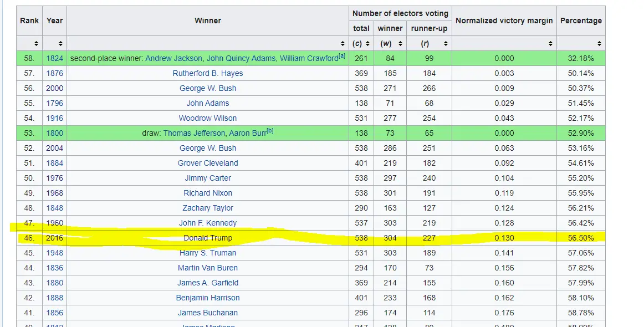Click footnote [a] after William Crawford

click(342, 56)
